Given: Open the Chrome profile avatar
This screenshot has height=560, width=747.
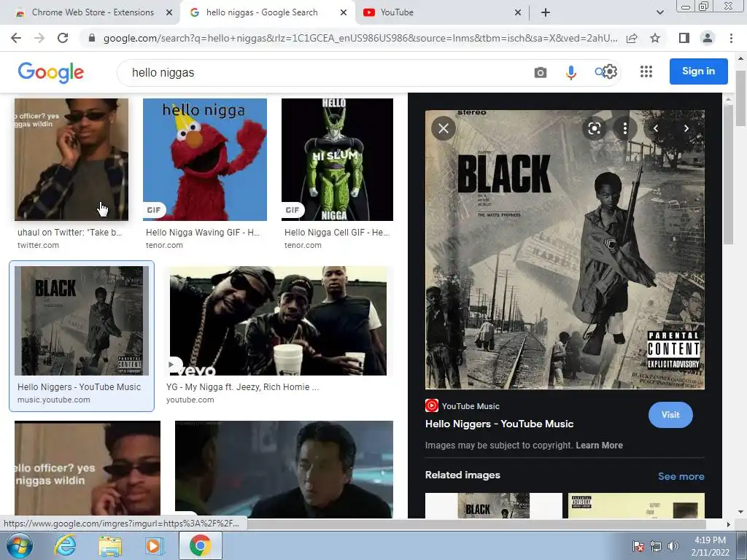Looking at the screenshot, I should pos(708,38).
